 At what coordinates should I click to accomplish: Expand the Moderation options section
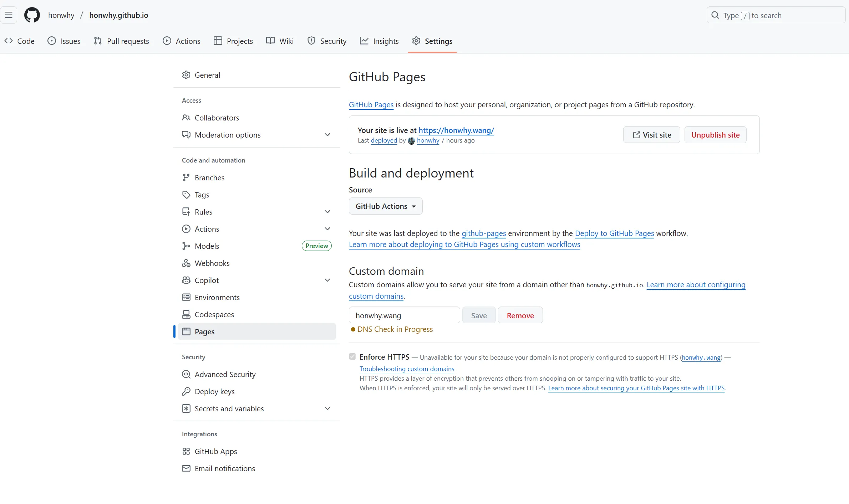pyautogui.click(x=327, y=135)
